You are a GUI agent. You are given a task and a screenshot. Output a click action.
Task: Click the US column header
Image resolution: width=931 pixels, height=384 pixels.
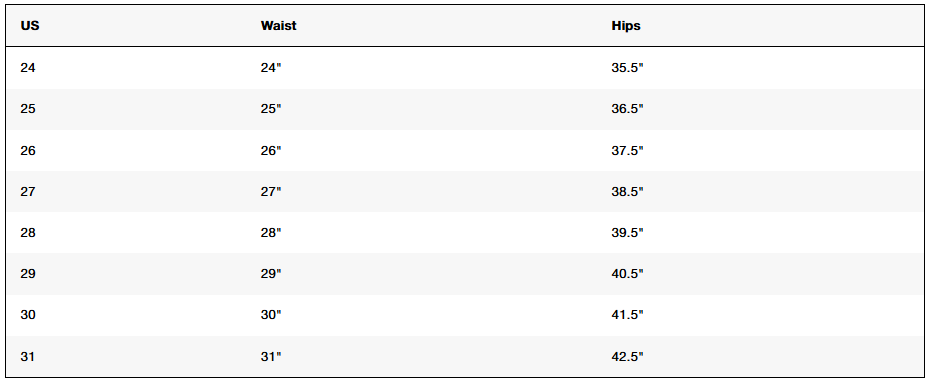coord(30,26)
